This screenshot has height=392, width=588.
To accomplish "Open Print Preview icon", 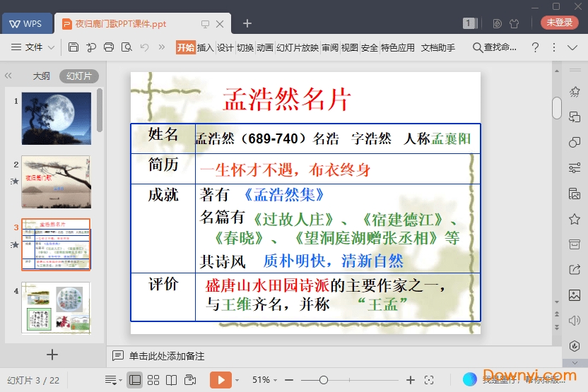I will [127, 47].
